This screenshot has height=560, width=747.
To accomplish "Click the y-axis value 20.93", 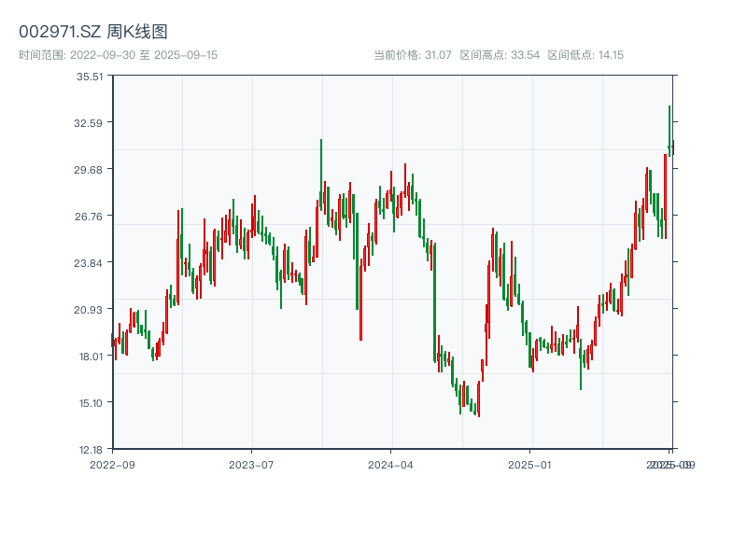I will click(88, 310).
